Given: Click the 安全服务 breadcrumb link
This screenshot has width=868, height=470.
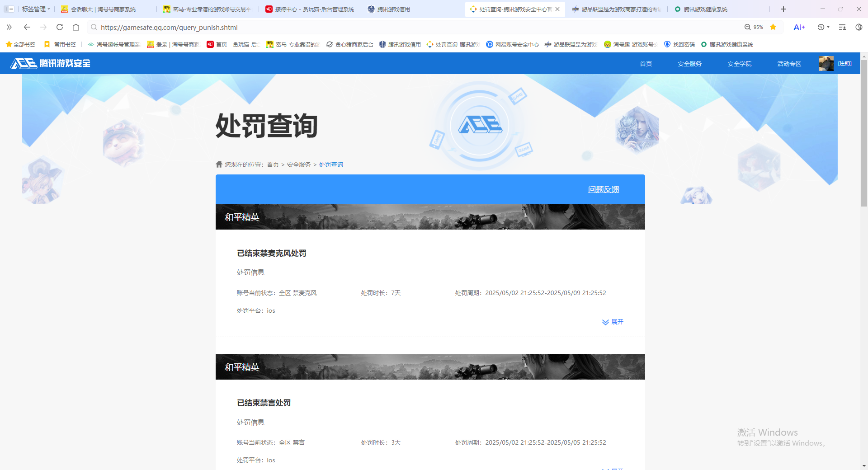Looking at the screenshot, I should (x=299, y=164).
